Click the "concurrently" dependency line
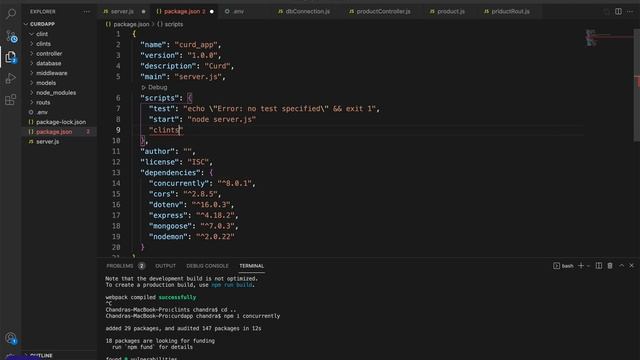Screen dimensions: 640x360 click(202, 183)
